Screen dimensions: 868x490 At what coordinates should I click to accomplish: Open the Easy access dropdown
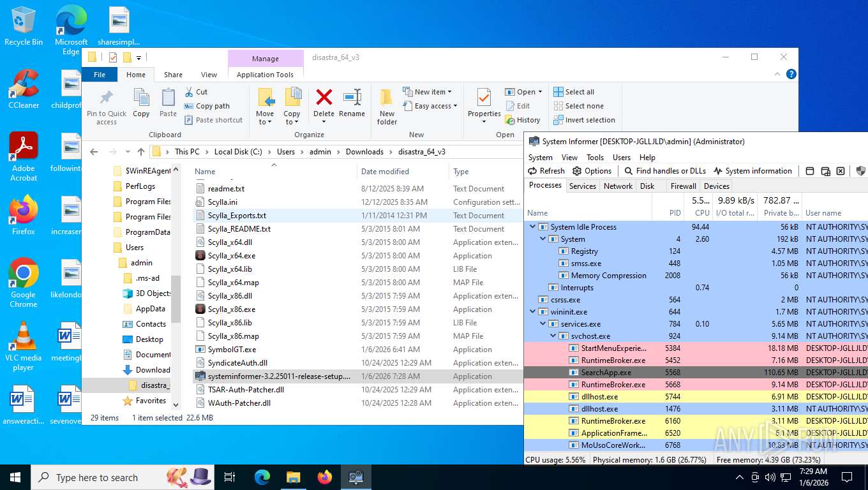click(x=430, y=106)
